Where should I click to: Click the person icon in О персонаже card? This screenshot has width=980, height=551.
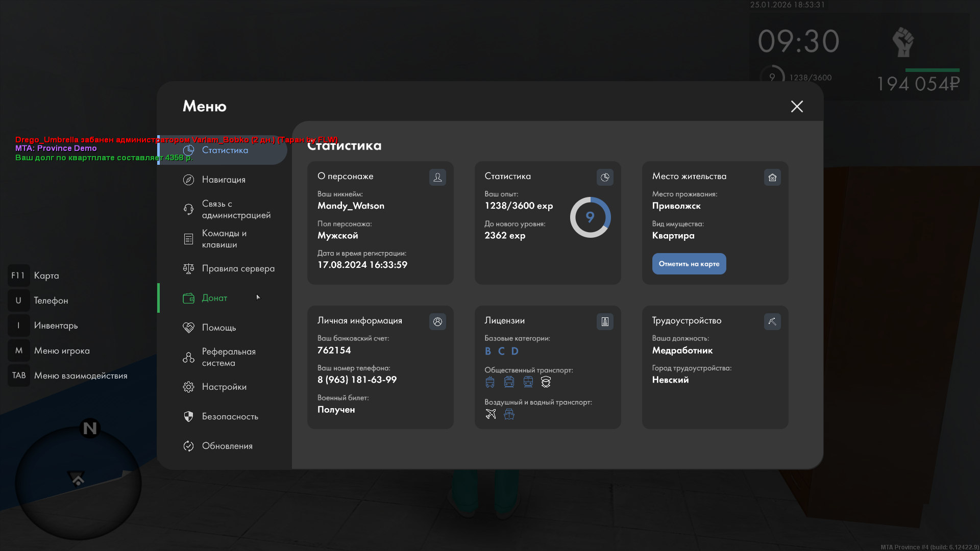[x=437, y=177]
